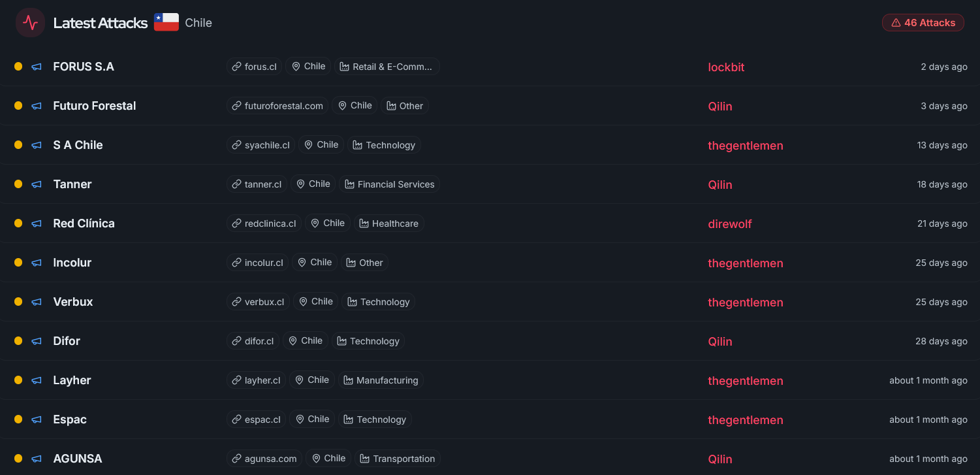
Task: Click Qilin group on Futuro Forestal row
Action: pos(720,106)
